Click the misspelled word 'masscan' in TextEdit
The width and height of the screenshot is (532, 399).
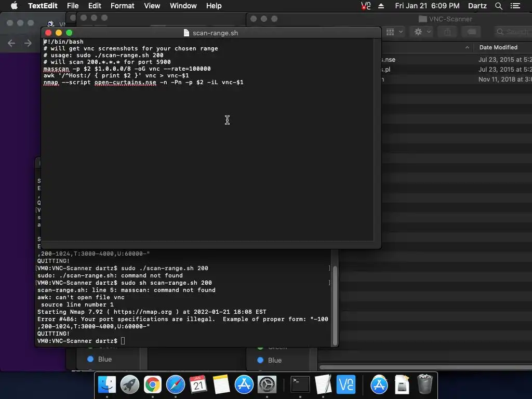(x=56, y=69)
